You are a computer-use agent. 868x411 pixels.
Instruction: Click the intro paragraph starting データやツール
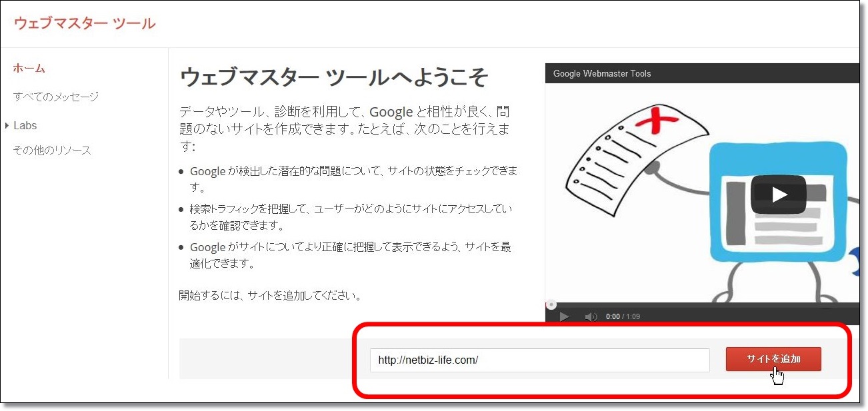coord(345,128)
